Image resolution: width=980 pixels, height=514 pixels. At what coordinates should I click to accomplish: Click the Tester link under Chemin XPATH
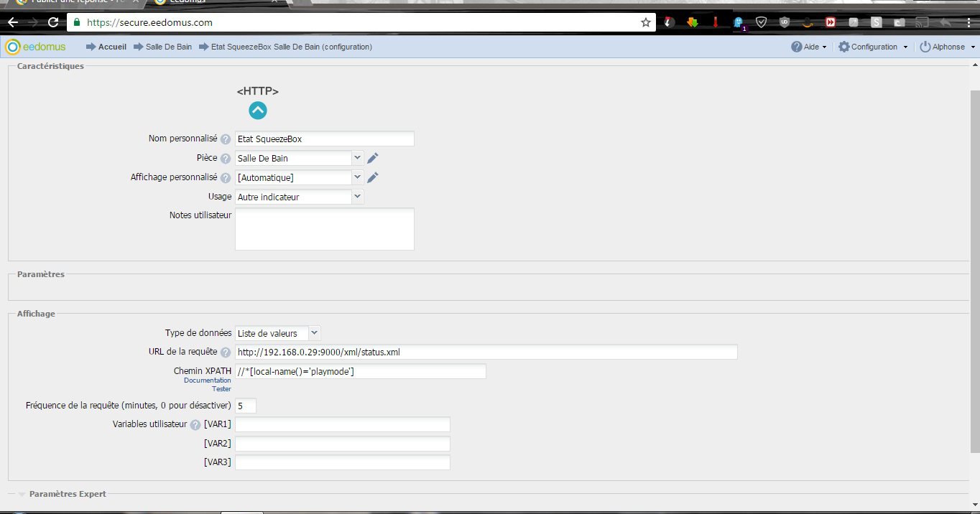[x=221, y=389]
